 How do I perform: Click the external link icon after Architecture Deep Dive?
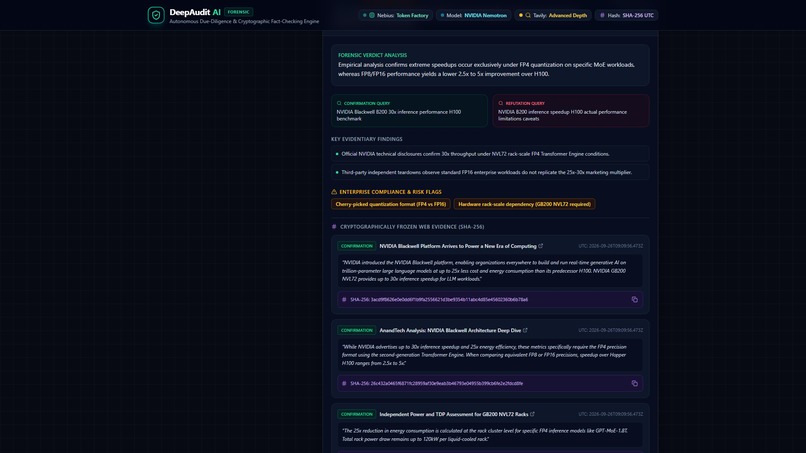point(525,330)
